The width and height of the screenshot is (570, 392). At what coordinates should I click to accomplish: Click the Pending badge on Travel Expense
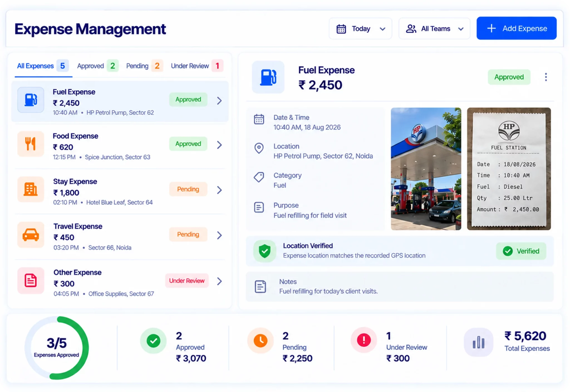[188, 234]
